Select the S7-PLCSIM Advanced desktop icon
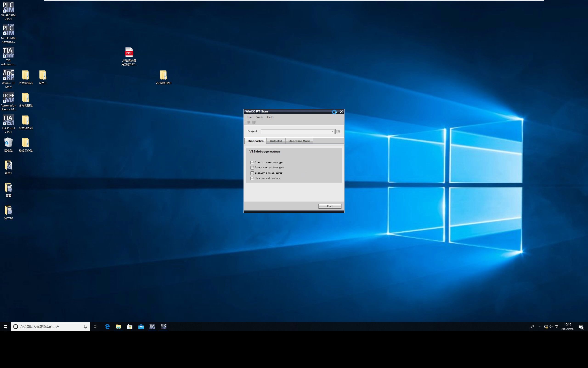588x368 pixels. pos(8,34)
